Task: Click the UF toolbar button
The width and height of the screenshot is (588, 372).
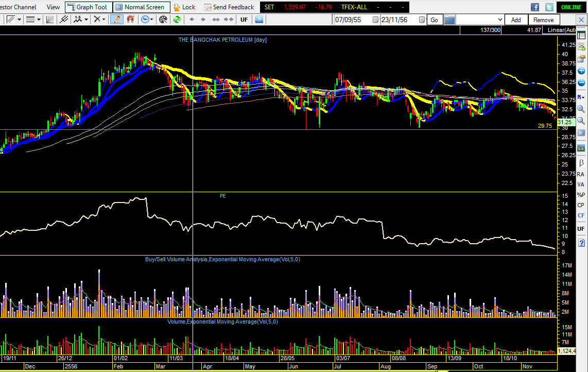Action: [244, 20]
